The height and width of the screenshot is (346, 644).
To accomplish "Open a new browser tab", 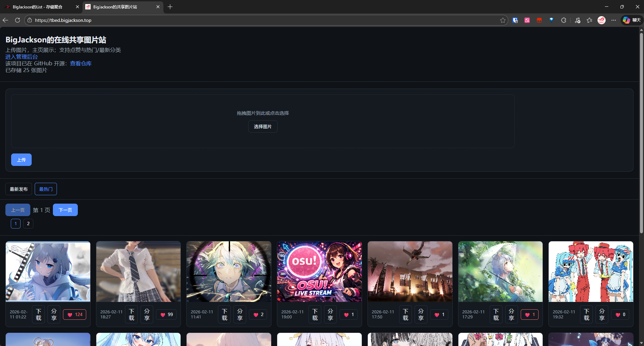I will click(170, 7).
